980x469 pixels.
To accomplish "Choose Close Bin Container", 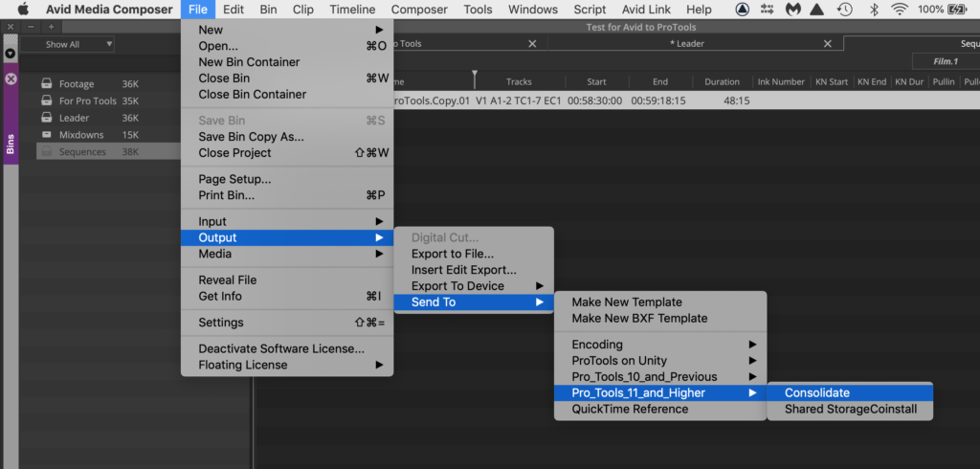I will pyautogui.click(x=287, y=95).
